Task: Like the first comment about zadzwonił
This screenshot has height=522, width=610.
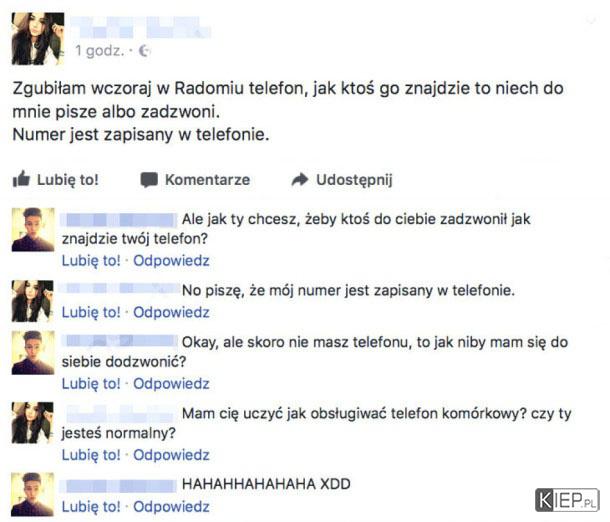Action: coord(91,261)
